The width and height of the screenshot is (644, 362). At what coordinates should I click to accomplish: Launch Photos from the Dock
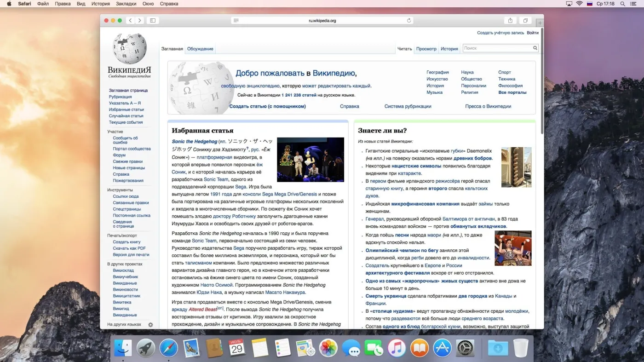pyautogui.click(x=328, y=348)
